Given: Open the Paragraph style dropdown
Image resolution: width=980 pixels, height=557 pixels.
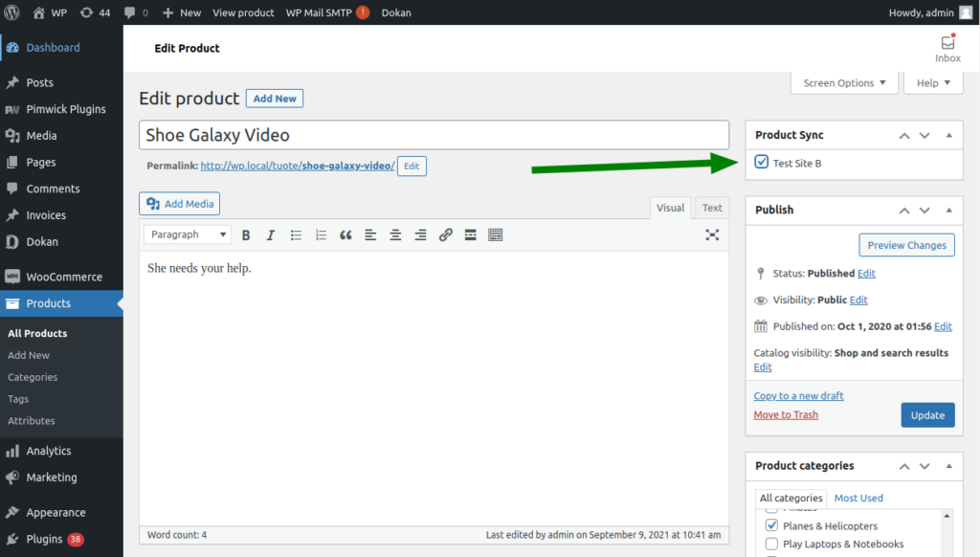Looking at the screenshot, I should click(x=186, y=234).
